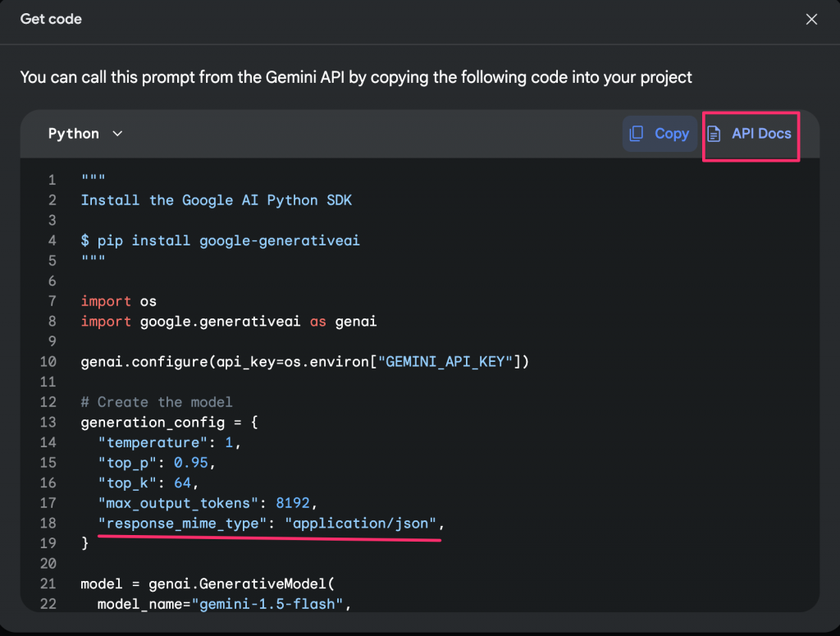Click "Install the Google AI Python SDK" text

(x=217, y=200)
